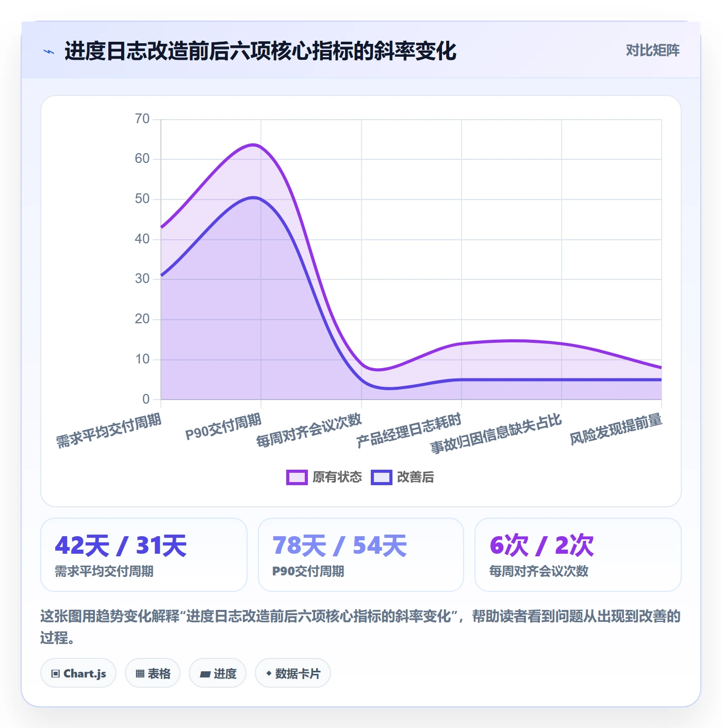The width and height of the screenshot is (722, 728).
Task: Open the 6次 / 2次 data card
Action: click(x=578, y=555)
